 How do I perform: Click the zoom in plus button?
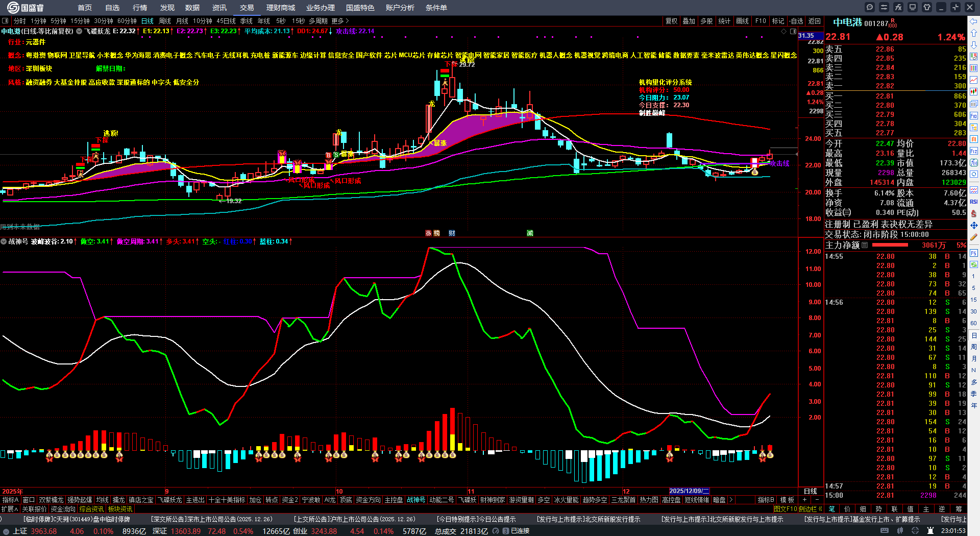805,500
